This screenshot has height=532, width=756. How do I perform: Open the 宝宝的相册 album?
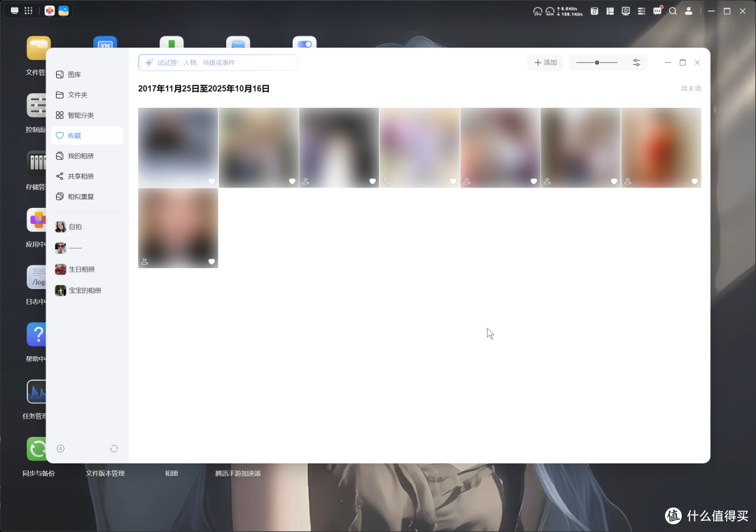click(87, 290)
